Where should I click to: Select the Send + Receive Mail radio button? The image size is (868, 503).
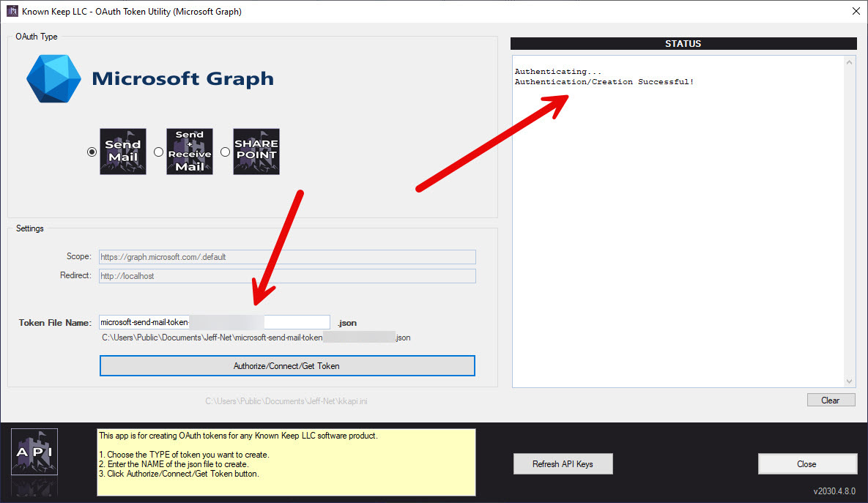pyautogui.click(x=158, y=152)
